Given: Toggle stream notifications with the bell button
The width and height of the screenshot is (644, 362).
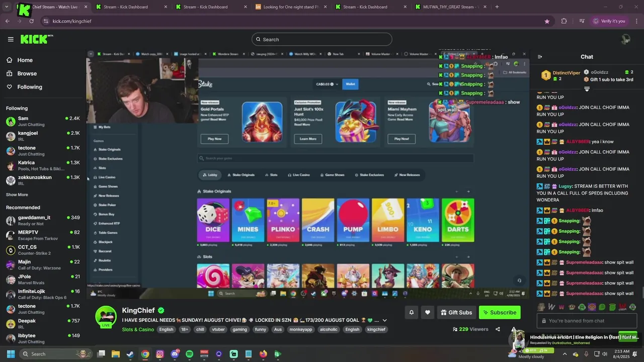Looking at the screenshot, I should click(x=411, y=312).
